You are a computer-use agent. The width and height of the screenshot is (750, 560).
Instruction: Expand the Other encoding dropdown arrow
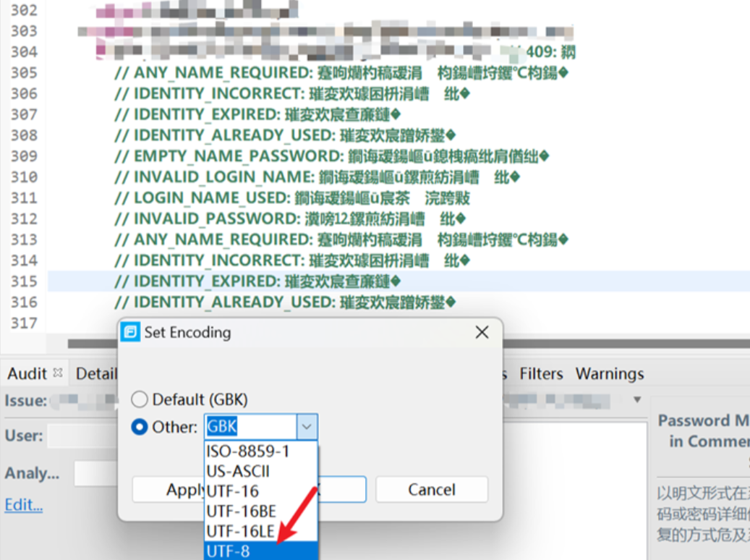pyautogui.click(x=307, y=426)
